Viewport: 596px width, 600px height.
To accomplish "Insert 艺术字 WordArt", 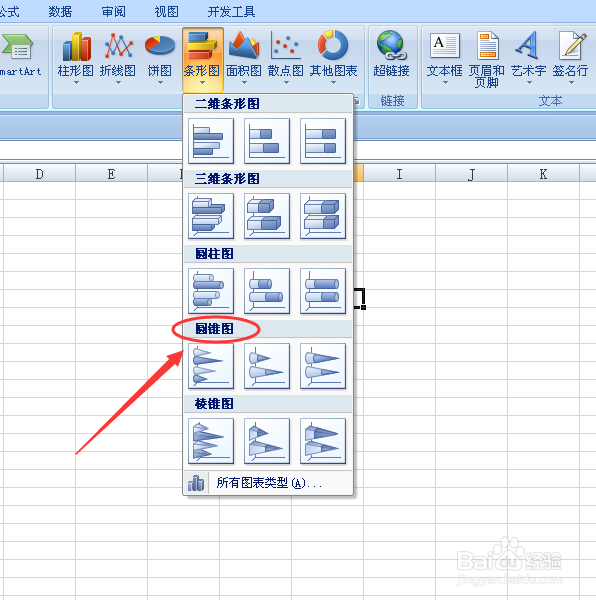I will [529, 57].
